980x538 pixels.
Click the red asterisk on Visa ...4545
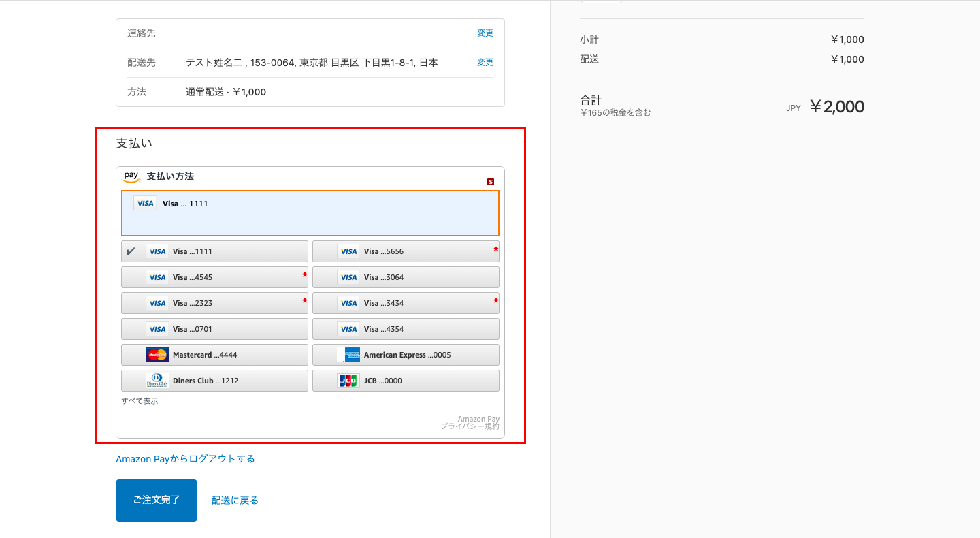pos(304,276)
